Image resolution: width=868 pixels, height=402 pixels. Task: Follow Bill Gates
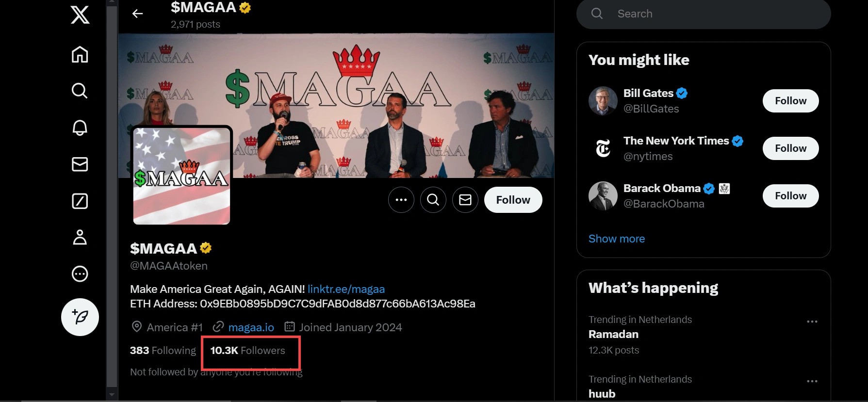pyautogui.click(x=791, y=101)
